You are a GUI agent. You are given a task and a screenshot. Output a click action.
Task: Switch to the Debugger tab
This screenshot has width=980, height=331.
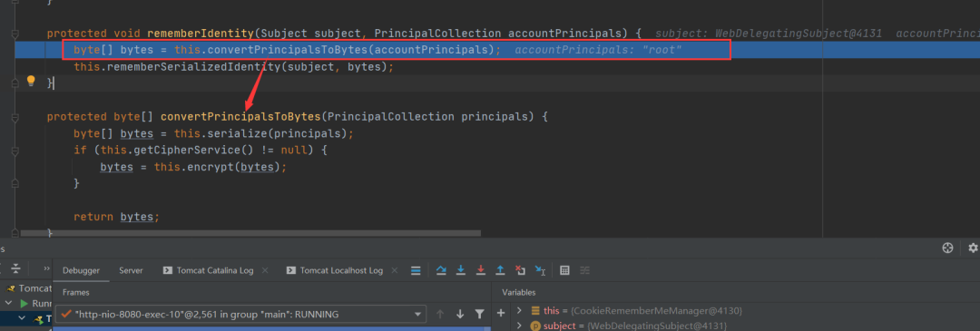pos(82,270)
